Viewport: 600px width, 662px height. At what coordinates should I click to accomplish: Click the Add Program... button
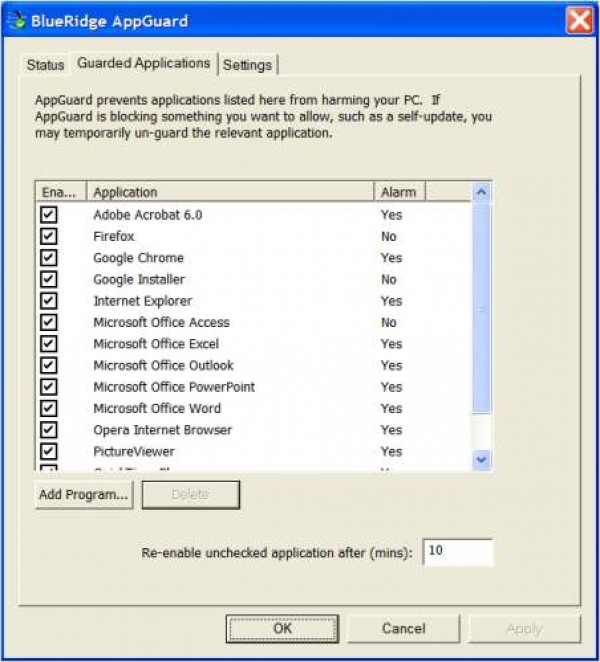click(x=84, y=494)
